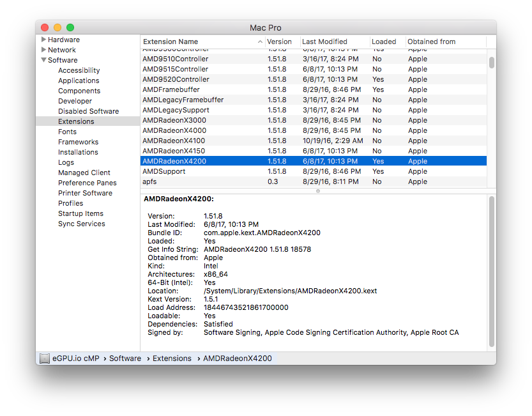Select Disabled Software entry
This screenshot has width=532, height=416.
coord(88,111)
